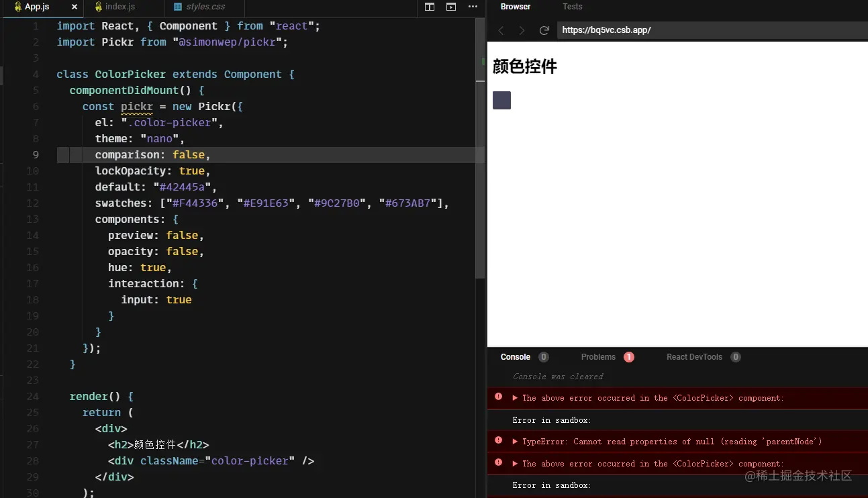
Task: Click line number 24 in the gutter
Action: pyautogui.click(x=33, y=397)
